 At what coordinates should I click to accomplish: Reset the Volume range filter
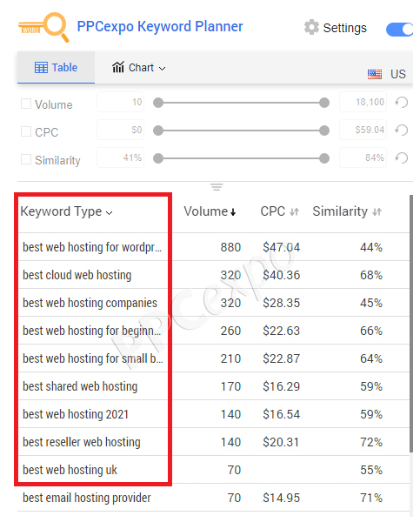tap(402, 102)
